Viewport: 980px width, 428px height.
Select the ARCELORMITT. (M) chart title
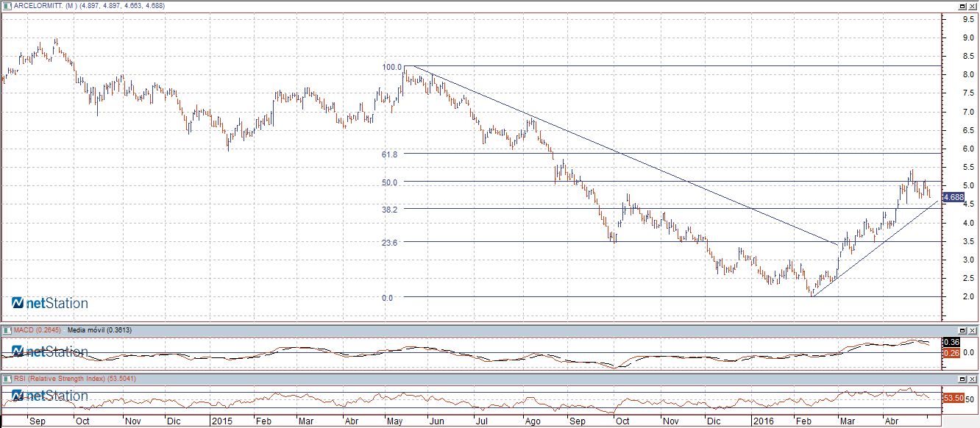88,6
